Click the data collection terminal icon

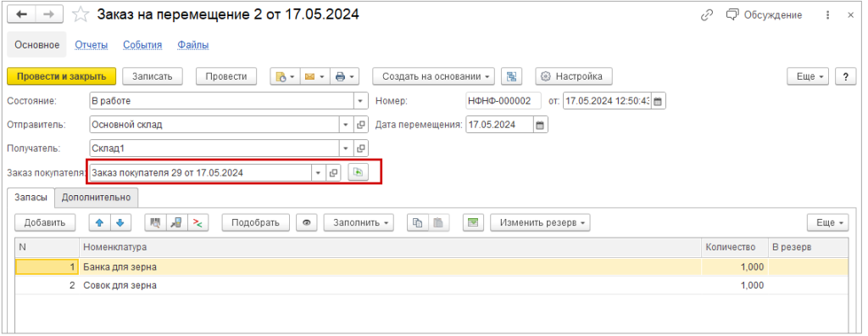coord(176,223)
